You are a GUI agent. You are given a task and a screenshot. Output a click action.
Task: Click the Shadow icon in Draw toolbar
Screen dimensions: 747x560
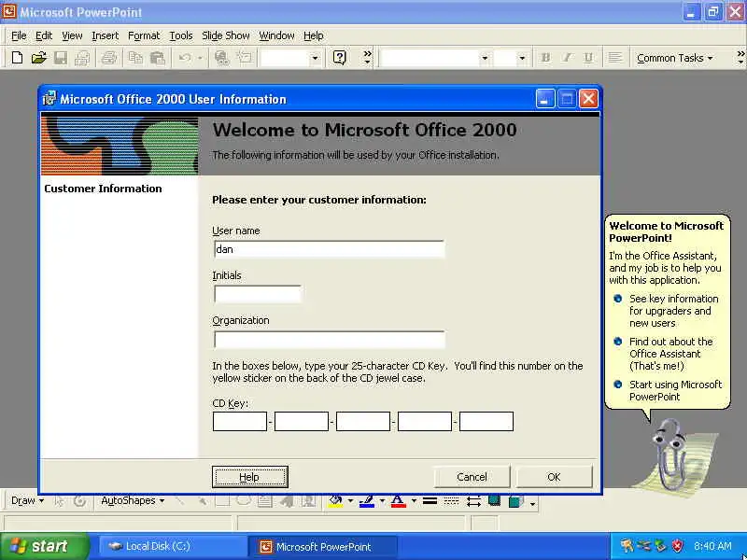(x=495, y=501)
